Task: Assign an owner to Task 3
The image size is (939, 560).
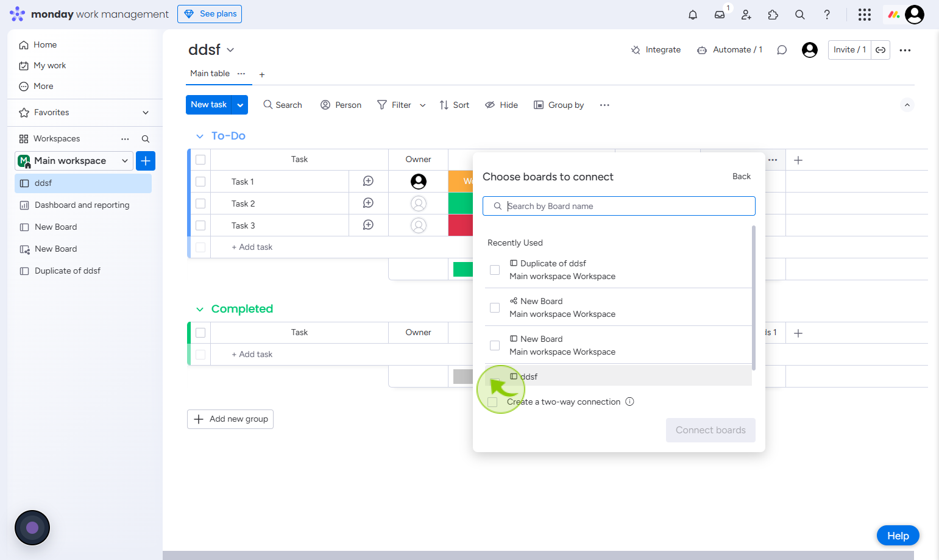Action: pyautogui.click(x=419, y=225)
